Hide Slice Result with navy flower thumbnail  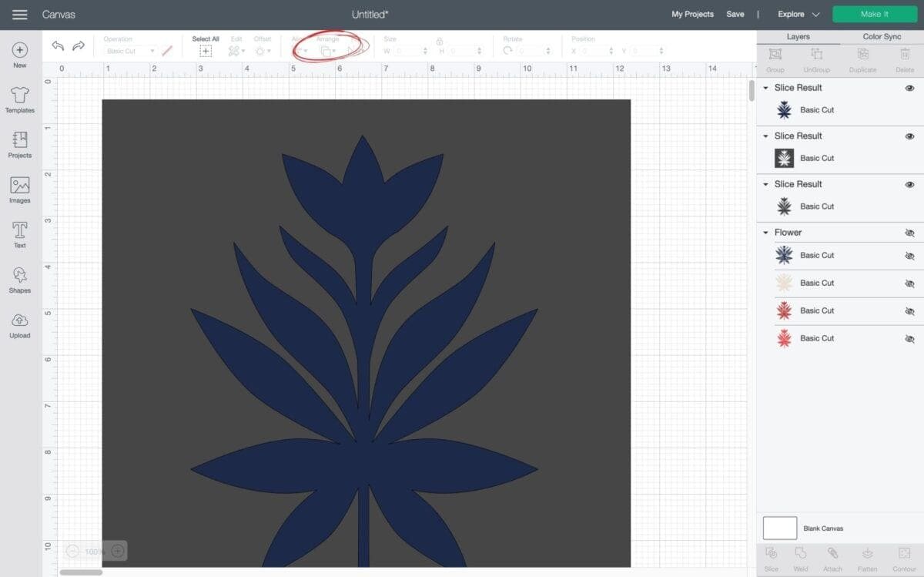coord(909,88)
